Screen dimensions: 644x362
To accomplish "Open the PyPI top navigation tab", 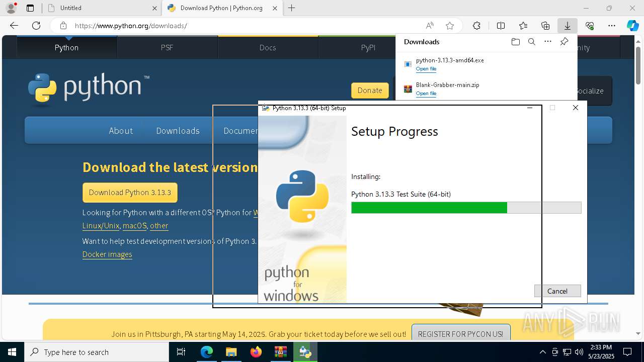I will (368, 47).
